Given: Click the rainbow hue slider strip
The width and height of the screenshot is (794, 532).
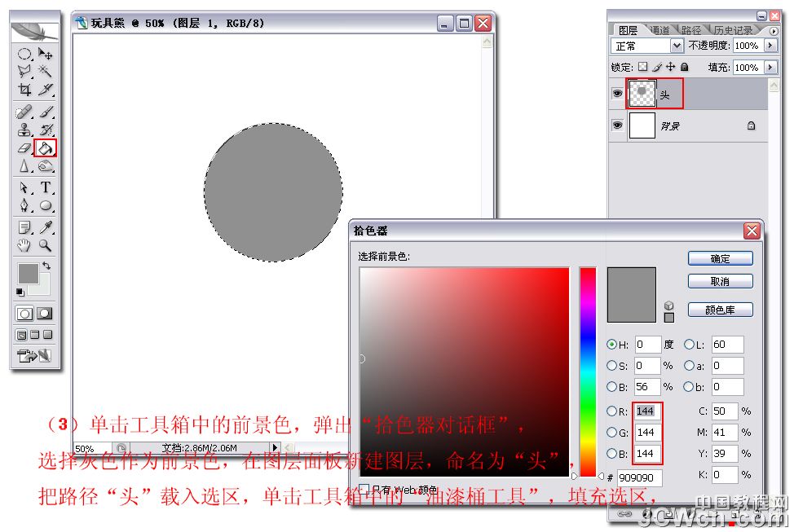Looking at the screenshot, I should (588, 372).
